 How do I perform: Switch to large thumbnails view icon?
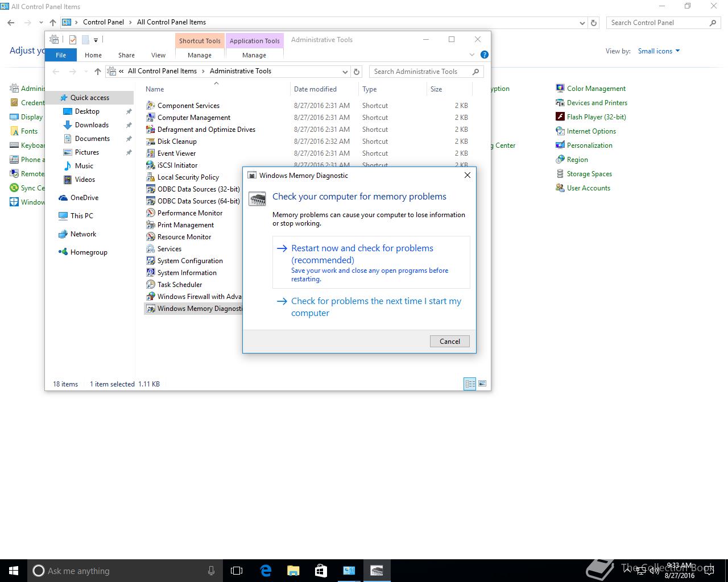point(482,384)
